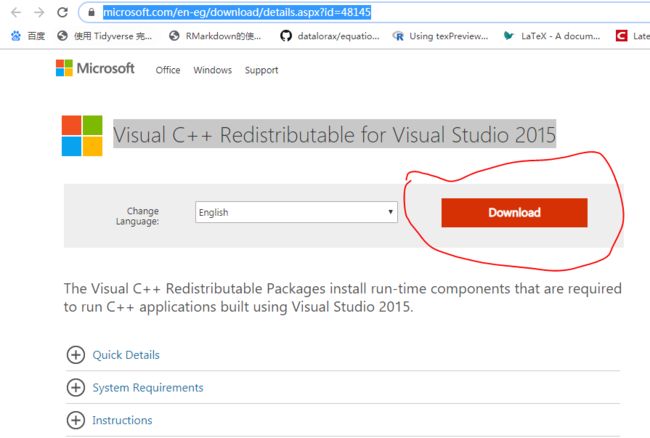This screenshot has height=438, width=650.
Task: Open the 使用 Tidyverse bookmark
Action: (x=104, y=36)
